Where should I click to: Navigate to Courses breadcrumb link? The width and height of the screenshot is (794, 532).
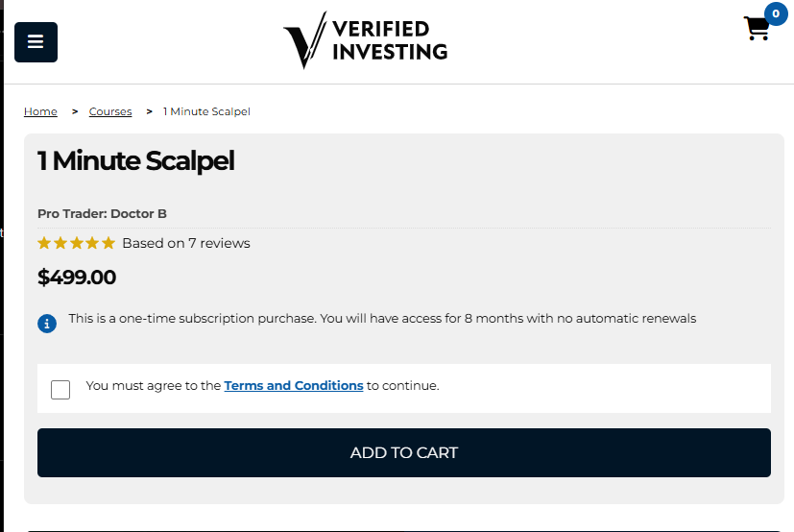[x=110, y=111]
